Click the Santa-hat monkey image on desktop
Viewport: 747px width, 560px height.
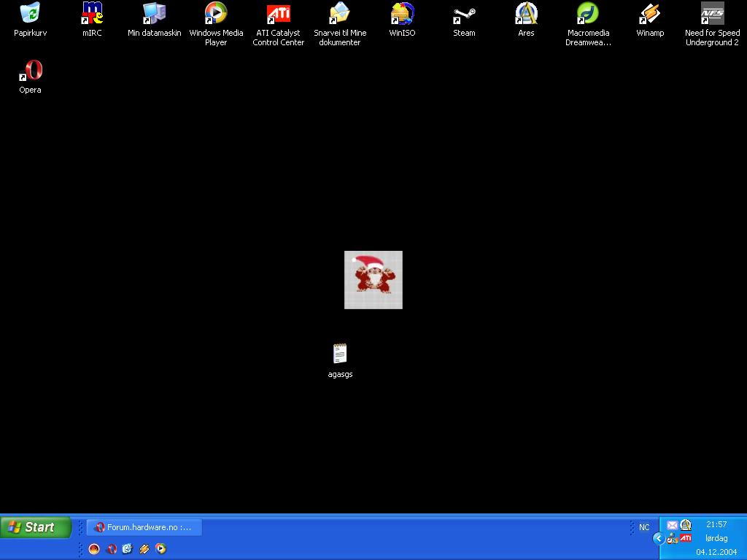pyautogui.click(x=373, y=280)
